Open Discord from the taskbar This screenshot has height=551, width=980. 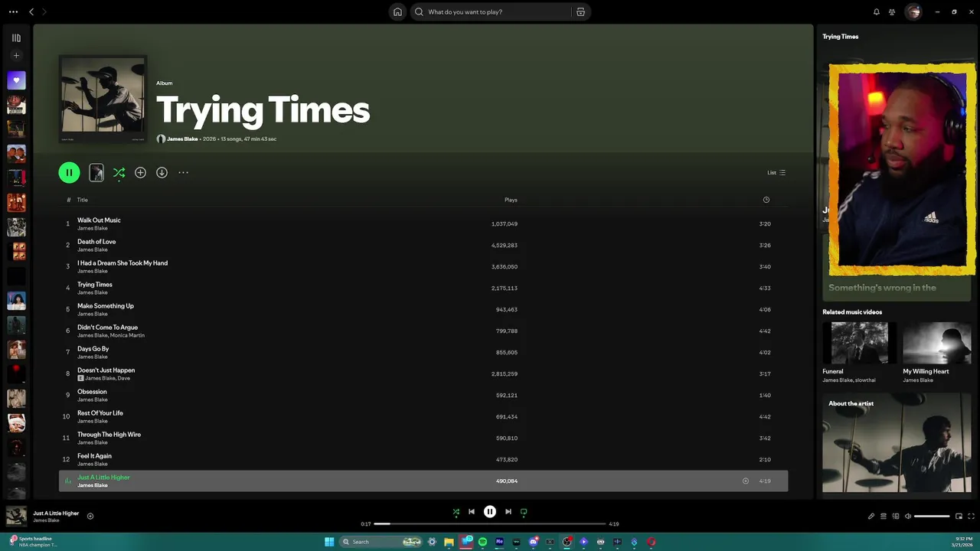point(533,542)
